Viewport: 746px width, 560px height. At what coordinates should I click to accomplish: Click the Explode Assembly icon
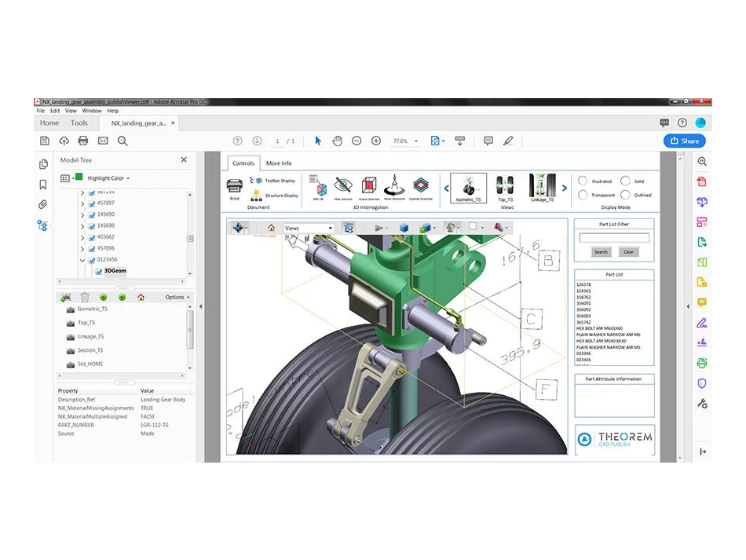click(421, 187)
